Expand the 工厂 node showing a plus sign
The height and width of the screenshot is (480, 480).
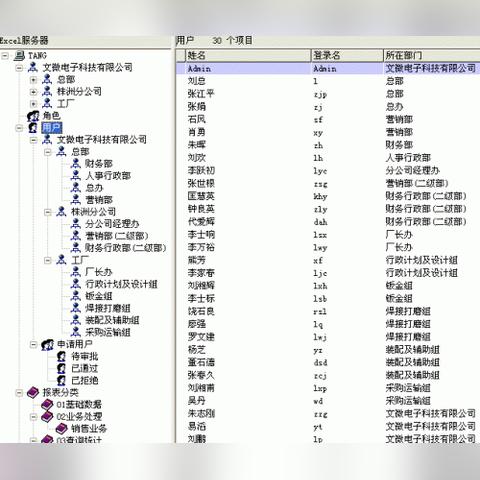pyautogui.click(x=33, y=104)
